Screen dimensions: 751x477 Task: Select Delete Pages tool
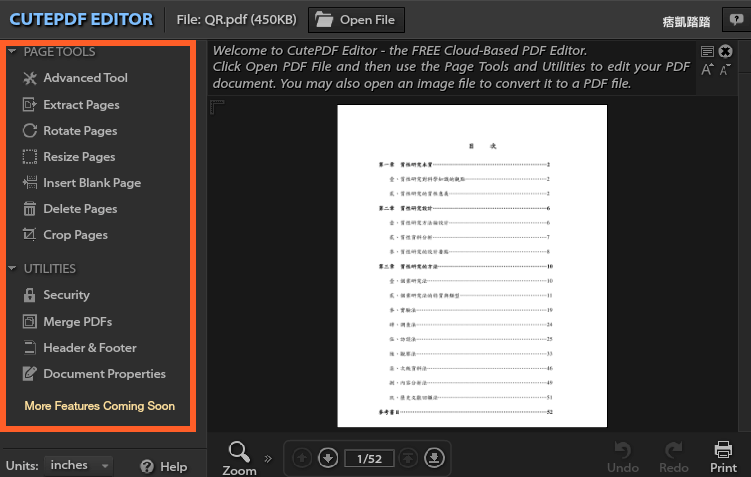pyautogui.click(x=70, y=209)
